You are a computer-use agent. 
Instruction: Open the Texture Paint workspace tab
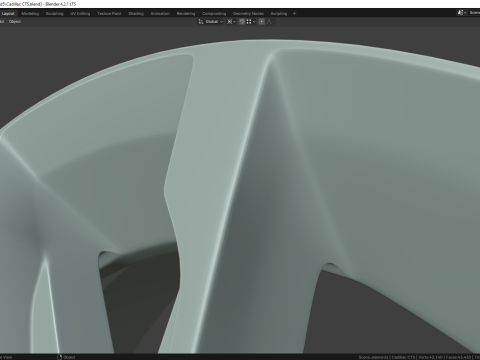pos(109,14)
